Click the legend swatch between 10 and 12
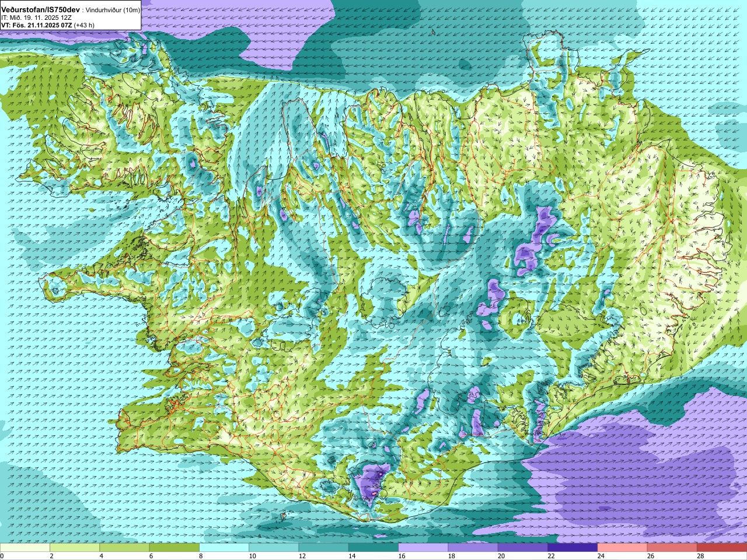The width and height of the screenshot is (747, 560). [274, 548]
